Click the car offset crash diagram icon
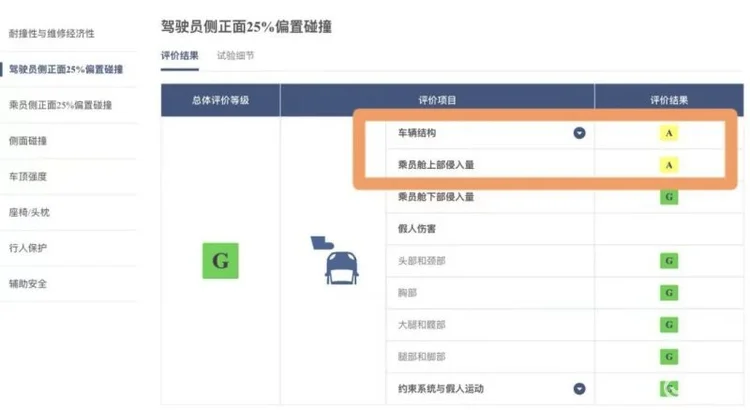 [335, 260]
